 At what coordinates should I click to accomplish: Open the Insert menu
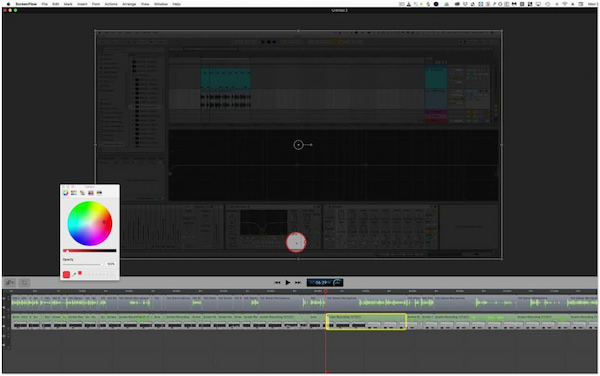[82, 4]
